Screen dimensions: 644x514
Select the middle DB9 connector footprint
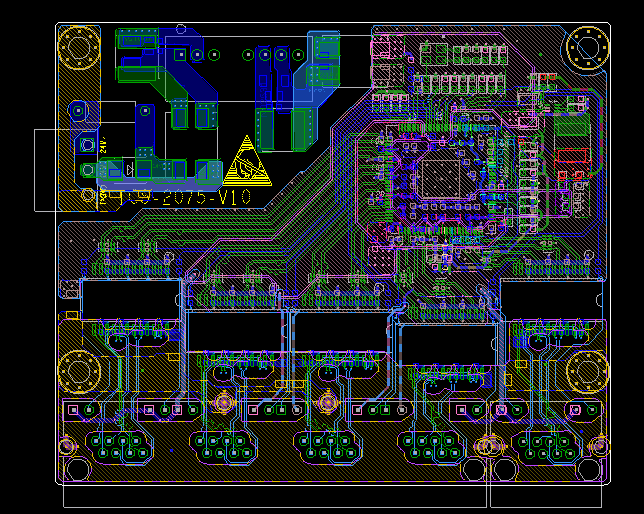(x=327, y=447)
